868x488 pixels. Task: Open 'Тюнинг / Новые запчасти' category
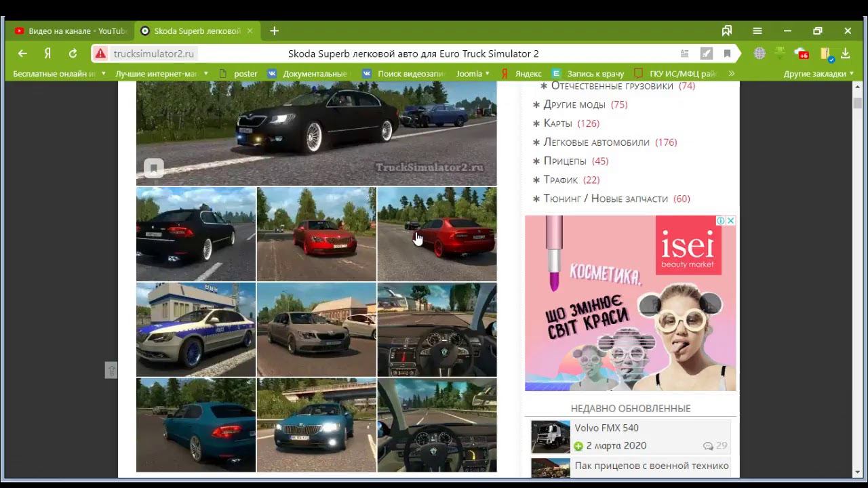pyautogui.click(x=605, y=199)
